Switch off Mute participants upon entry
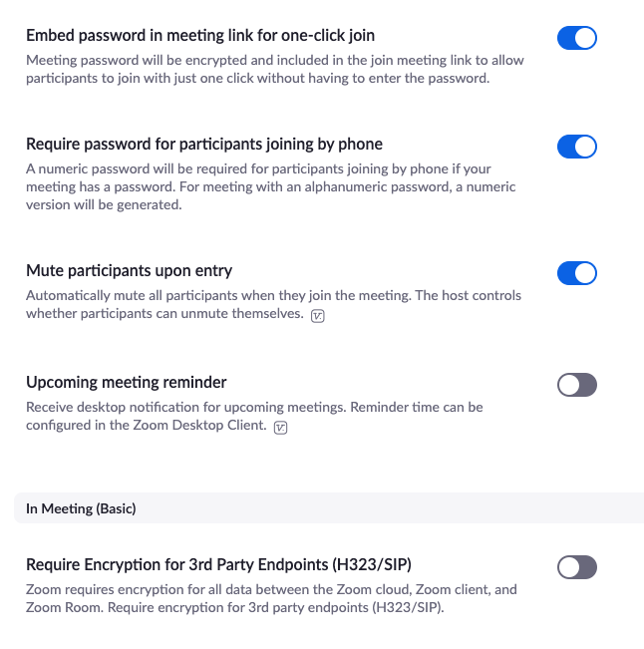The image size is (644, 649). (577, 273)
